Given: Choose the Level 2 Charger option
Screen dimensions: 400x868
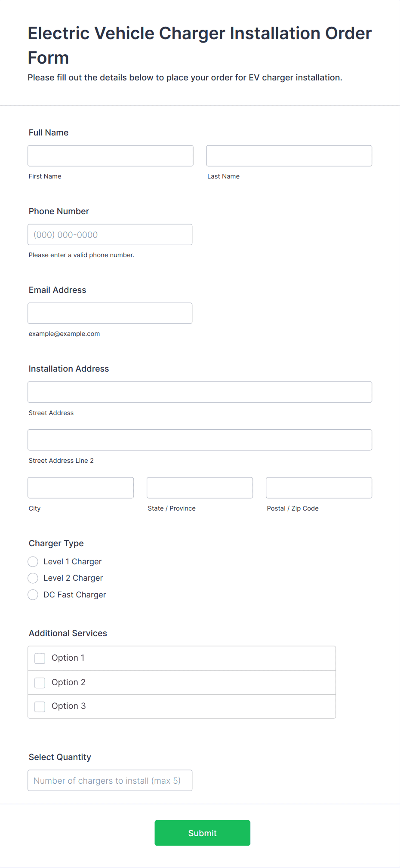Looking at the screenshot, I should (x=33, y=578).
